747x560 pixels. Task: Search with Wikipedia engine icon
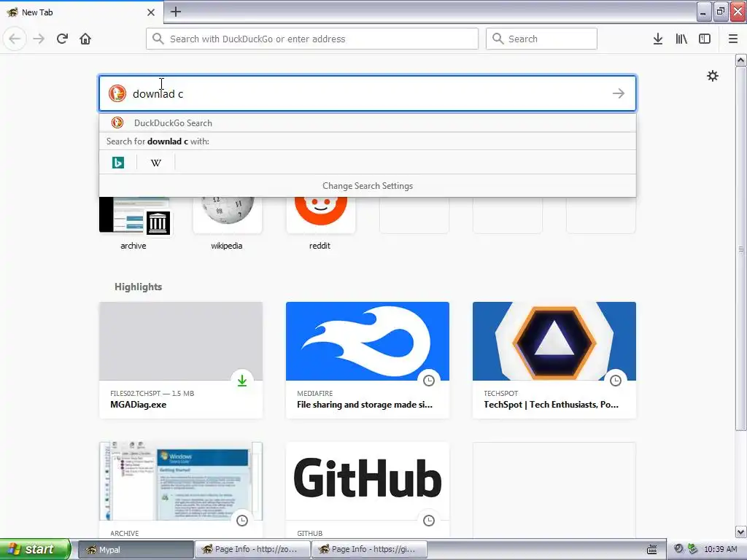click(156, 163)
